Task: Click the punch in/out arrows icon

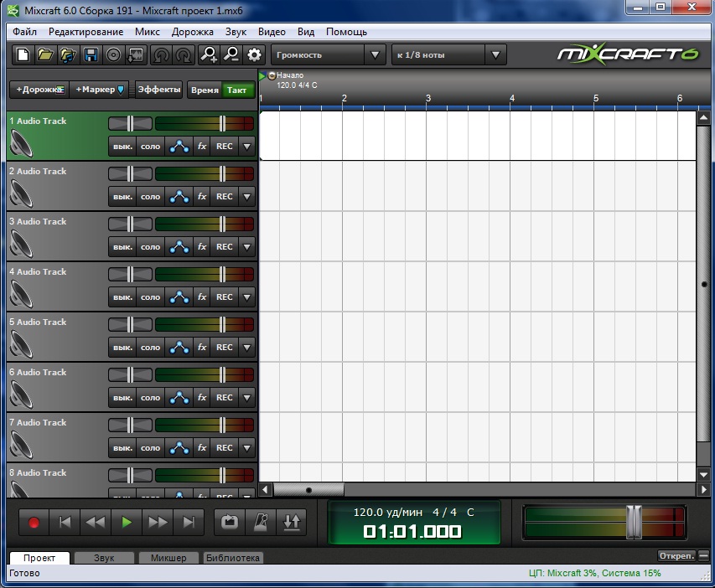Action: 292,523
